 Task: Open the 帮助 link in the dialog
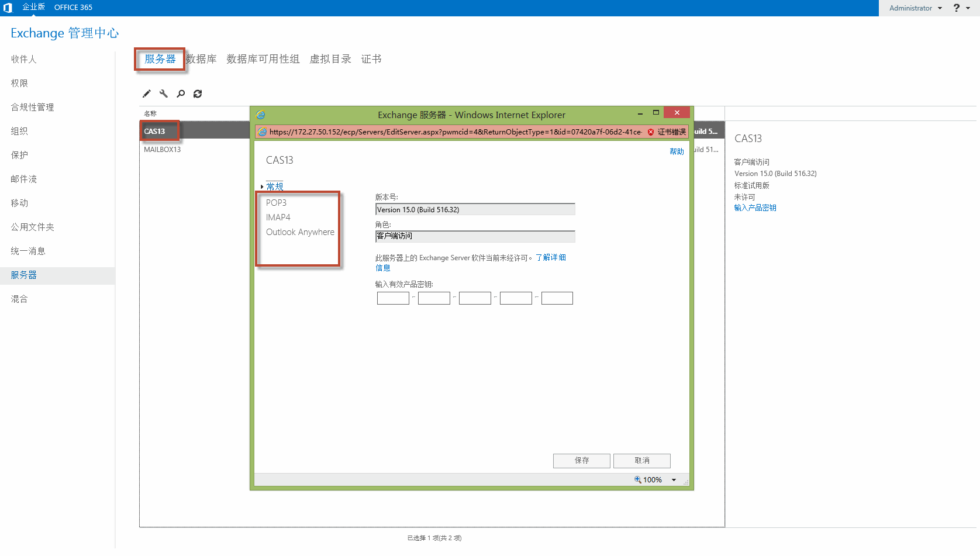tap(677, 151)
